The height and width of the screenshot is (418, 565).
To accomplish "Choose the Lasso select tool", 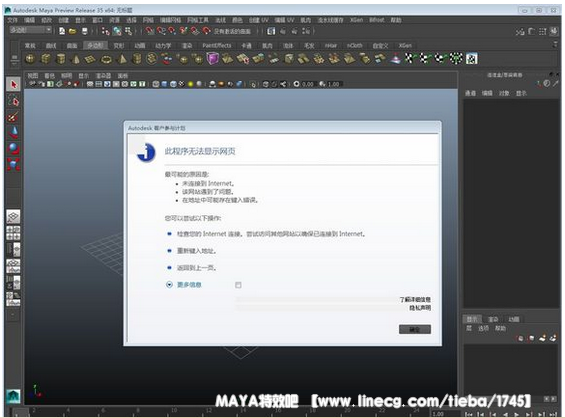I will [13, 101].
